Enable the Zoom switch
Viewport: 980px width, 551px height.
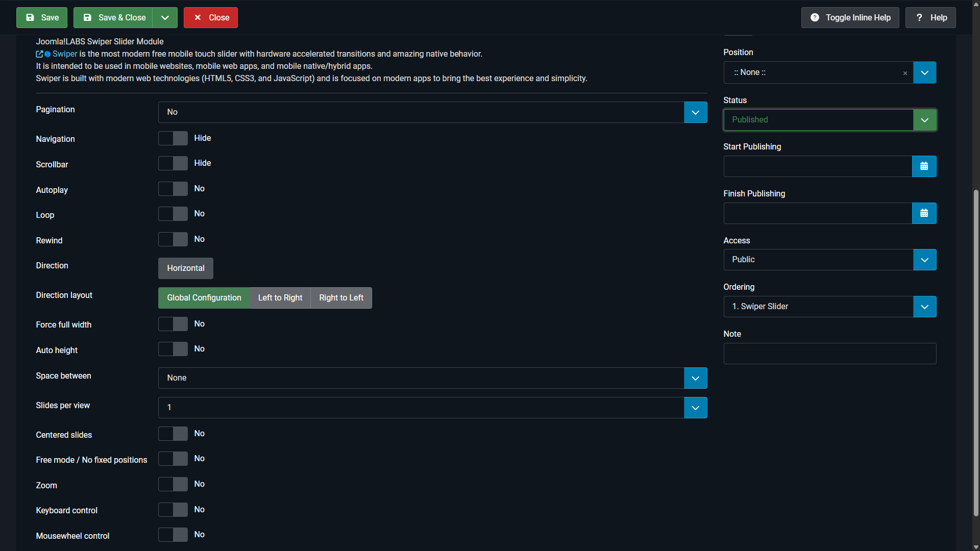pos(173,484)
